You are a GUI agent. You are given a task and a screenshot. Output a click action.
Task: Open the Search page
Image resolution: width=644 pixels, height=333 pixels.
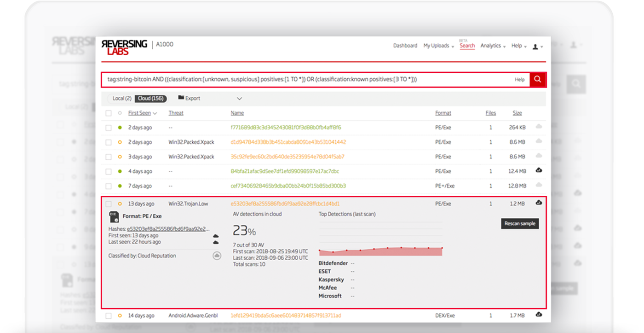(x=467, y=46)
